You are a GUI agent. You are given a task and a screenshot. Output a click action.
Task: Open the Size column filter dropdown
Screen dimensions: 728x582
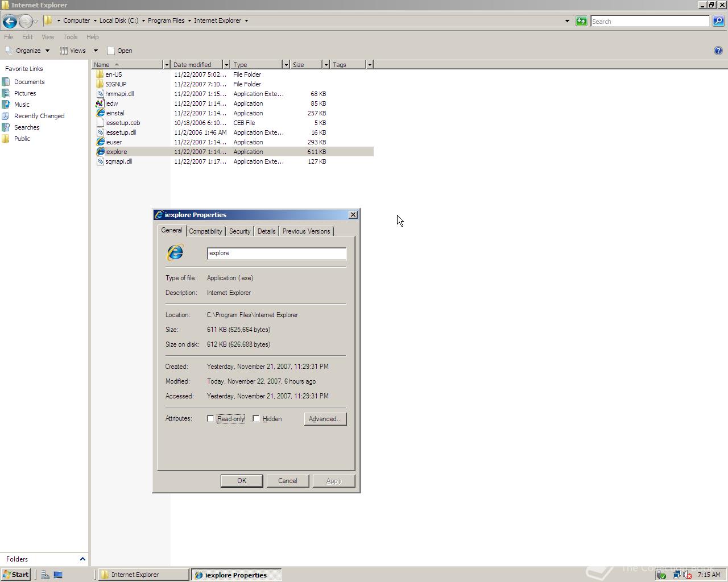pos(326,65)
